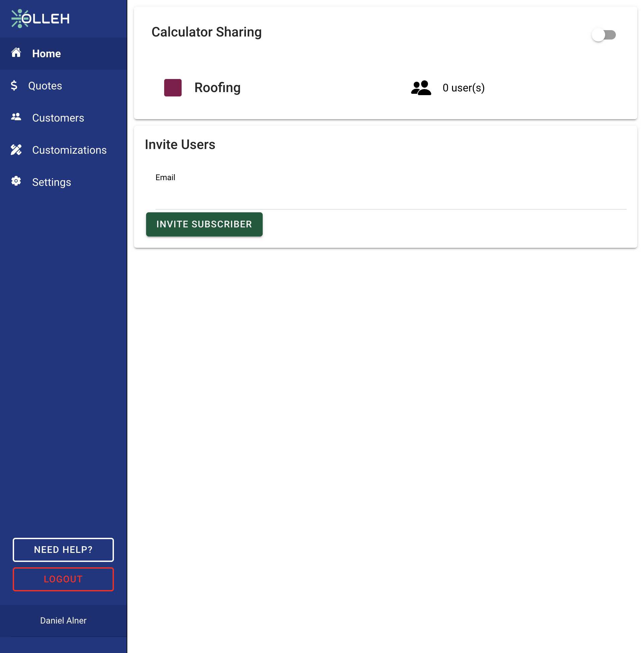The height and width of the screenshot is (653, 644).
Task: Select the Roofing calculator label
Action: click(x=217, y=88)
